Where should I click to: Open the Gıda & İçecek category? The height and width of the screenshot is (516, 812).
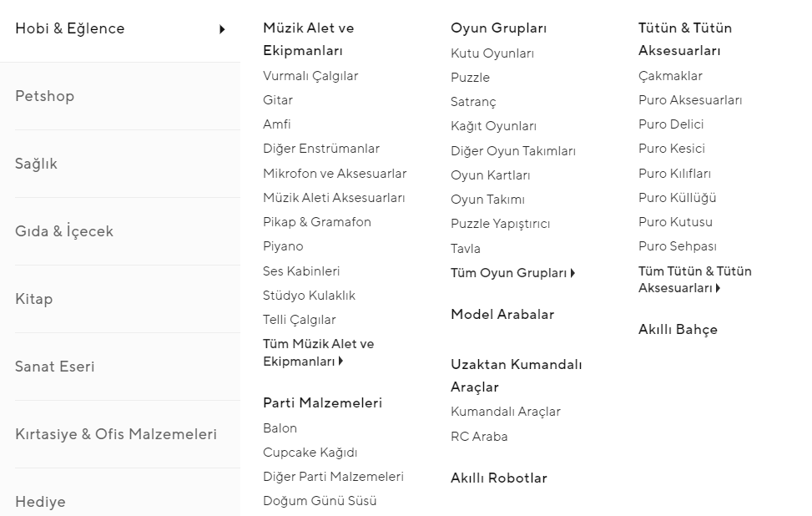[x=64, y=231]
